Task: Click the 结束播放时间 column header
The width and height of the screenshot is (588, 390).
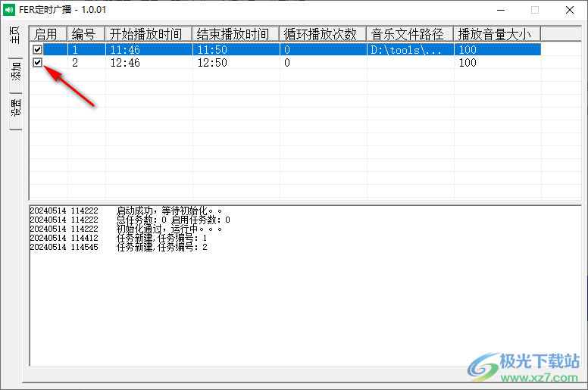Action: click(x=236, y=34)
